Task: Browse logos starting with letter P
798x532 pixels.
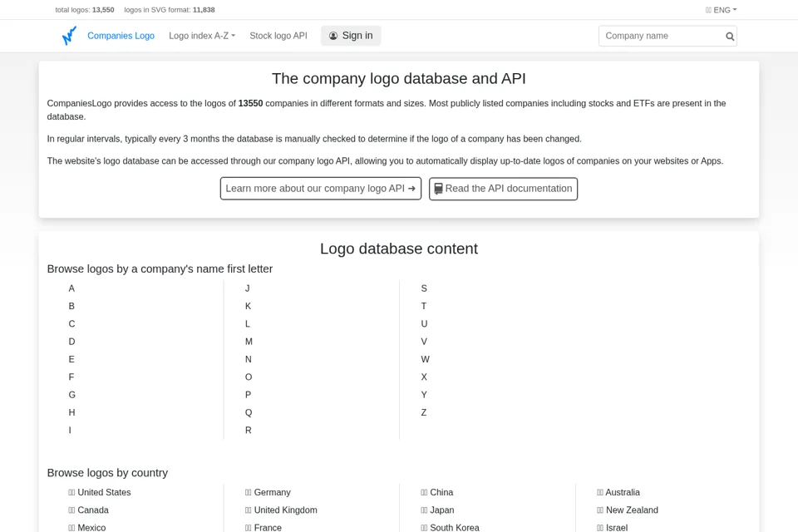Action: tap(248, 395)
